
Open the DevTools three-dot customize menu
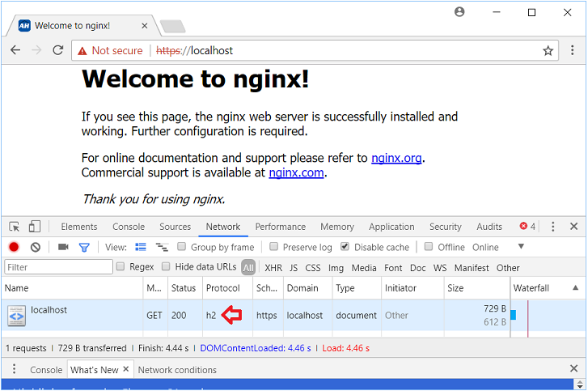click(553, 227)
